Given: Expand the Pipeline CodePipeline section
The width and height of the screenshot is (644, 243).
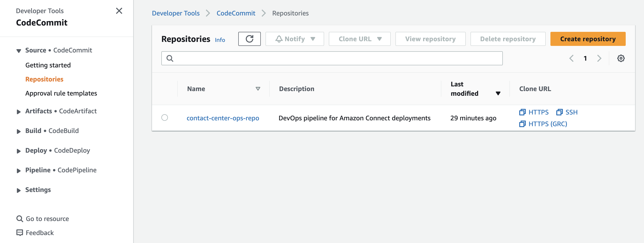Looking at the screenshot, I should 19,171.
